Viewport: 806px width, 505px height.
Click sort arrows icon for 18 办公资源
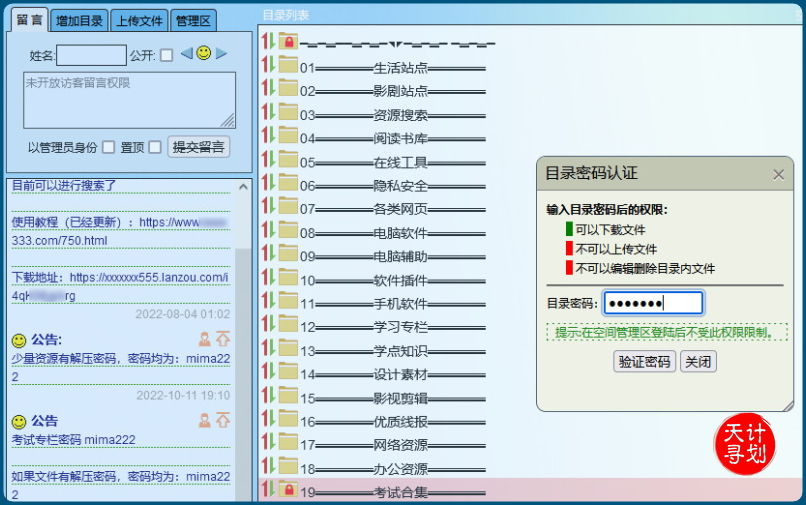click(268, 466)
